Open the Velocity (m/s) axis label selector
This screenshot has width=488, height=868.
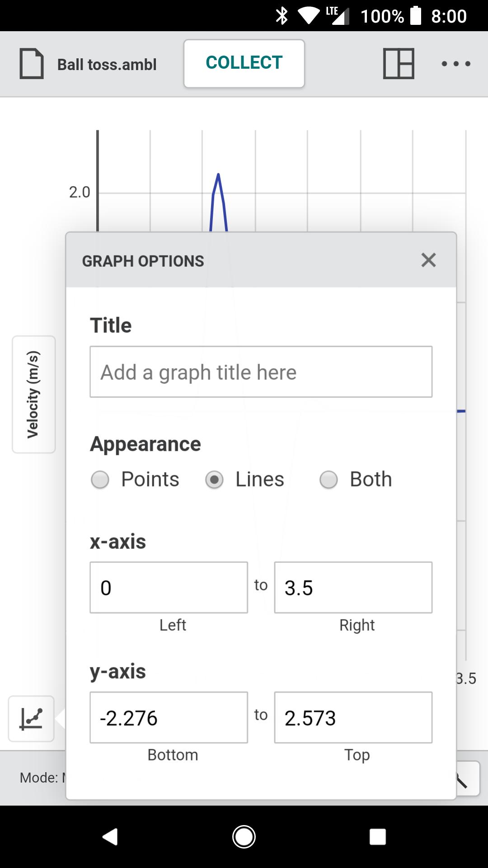tap(33, 394)
